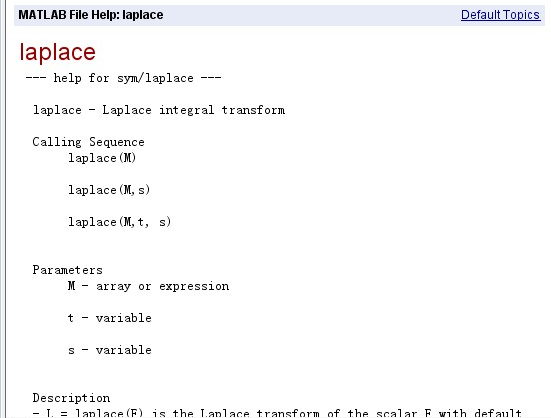Image resolution: width=551 pixels, height=418 pixels.
Task: Click the Description heading
Action: point(71,398)
